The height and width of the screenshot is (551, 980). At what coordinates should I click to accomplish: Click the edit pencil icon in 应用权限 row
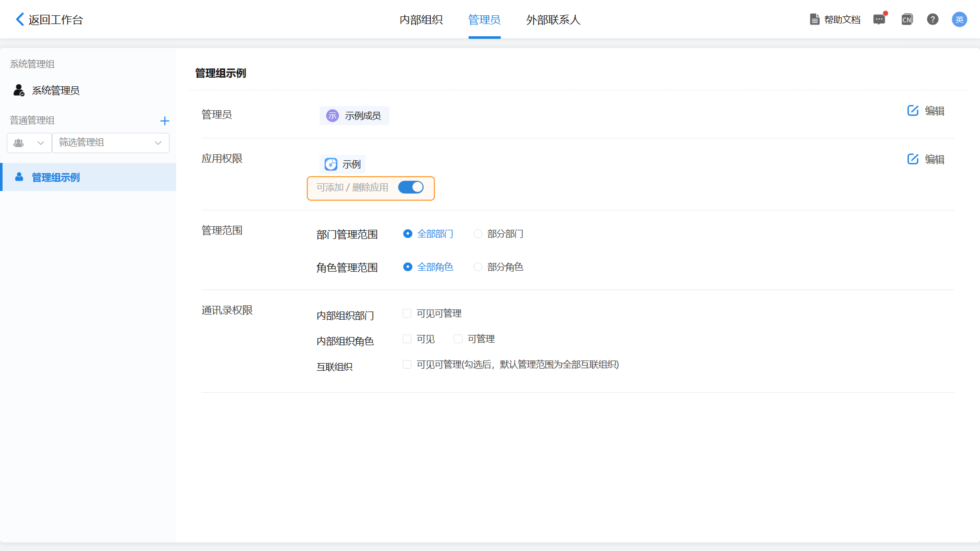click(913, 159)
